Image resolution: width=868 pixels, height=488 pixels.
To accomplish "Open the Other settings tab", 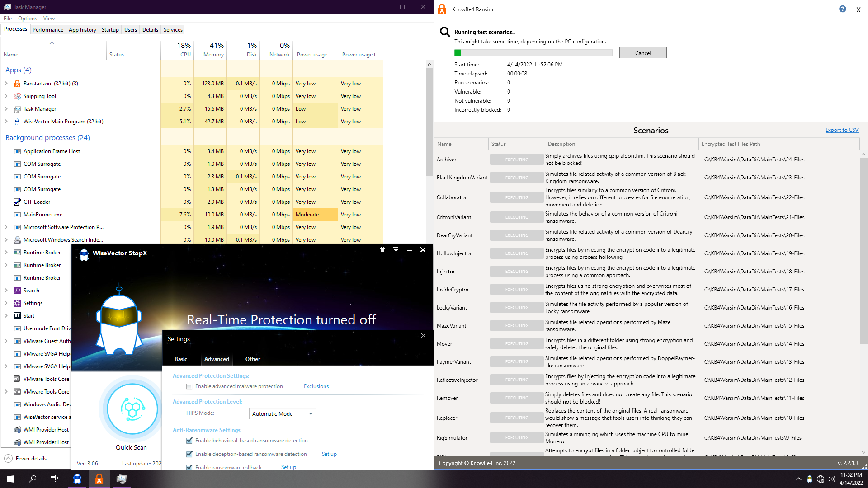I will coord(253,359).
